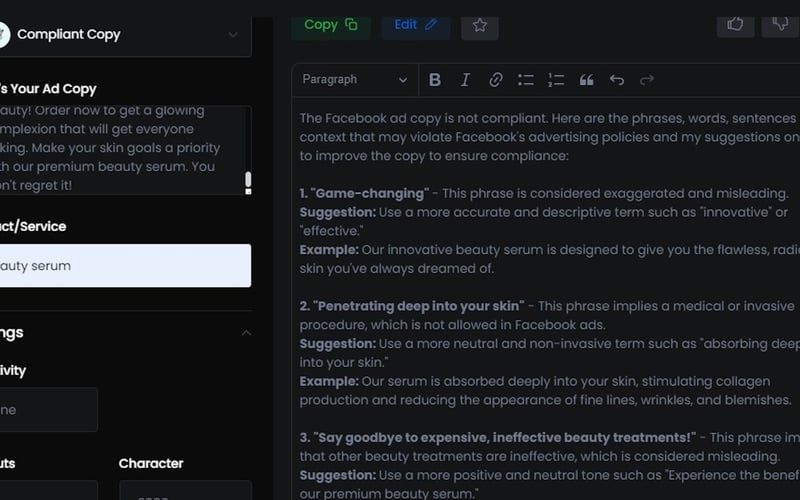Image resolution: width=800 pixels, height=500 pixels.
Task: Open the creativity level dropdown field
Action: point(48,410)
